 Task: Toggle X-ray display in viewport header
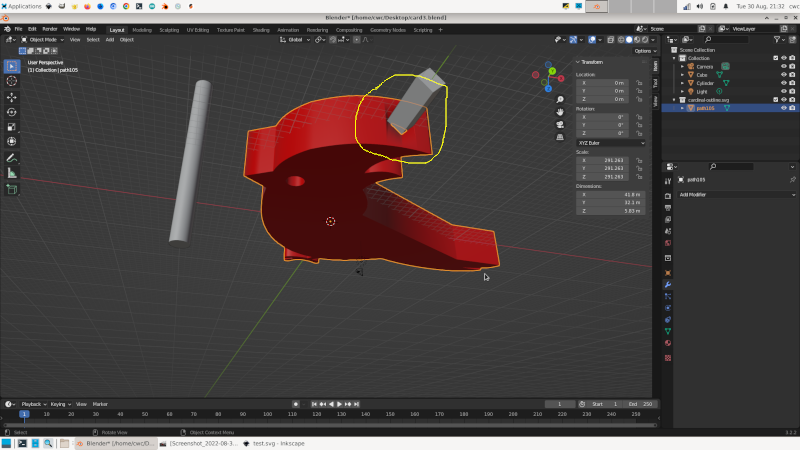coord(611,40)
